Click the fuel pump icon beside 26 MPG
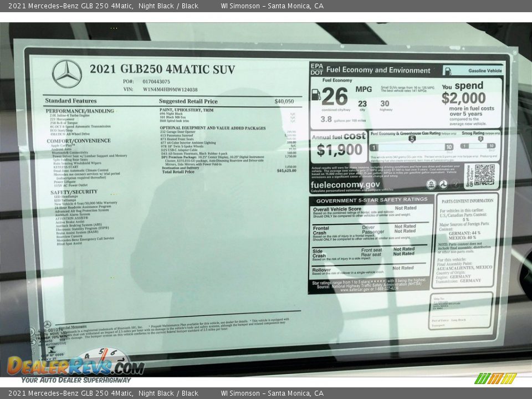 [316, 95]
